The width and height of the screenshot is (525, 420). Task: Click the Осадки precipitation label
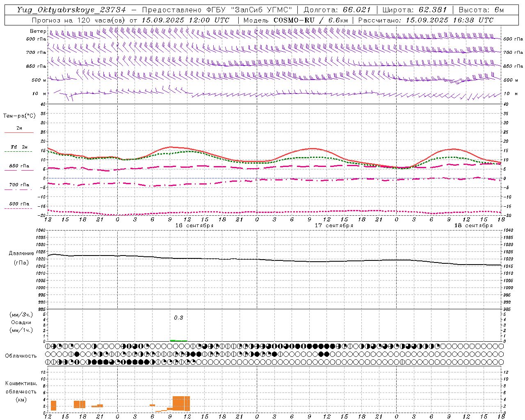(21, 322)
